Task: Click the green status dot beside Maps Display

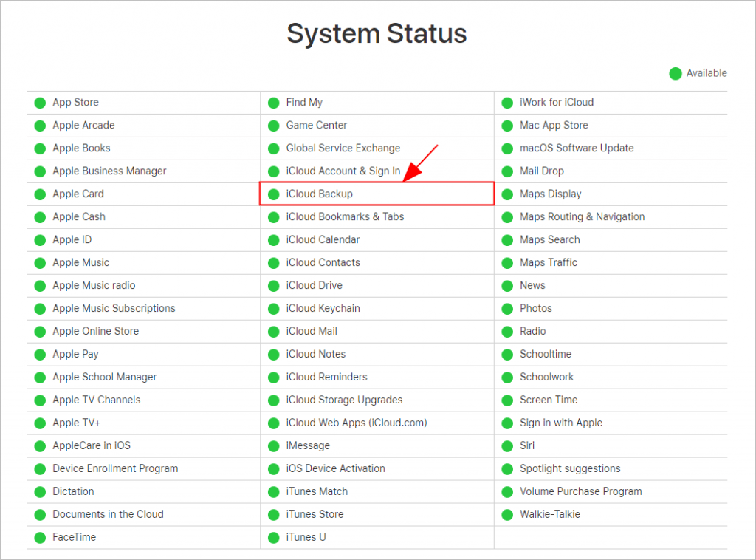Action: [507, 194]
